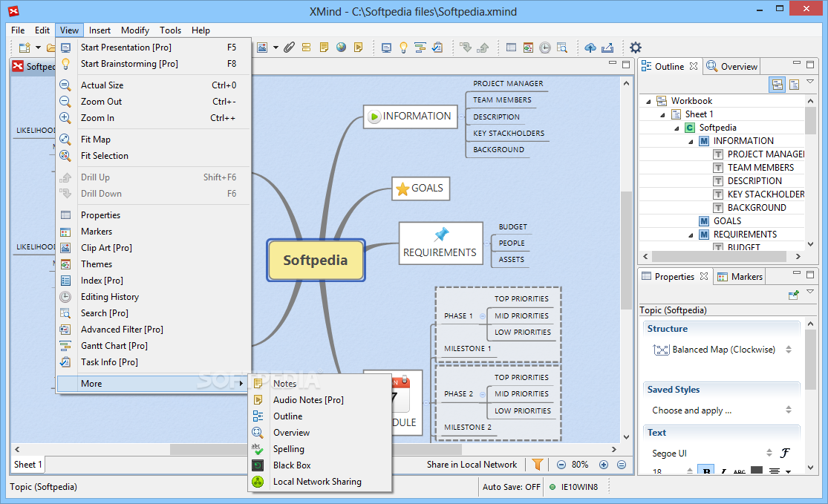This screenshot has height=504, width=828.
Task: Select the REQUIREMENTS topic on the map
Action: point(441,243)
